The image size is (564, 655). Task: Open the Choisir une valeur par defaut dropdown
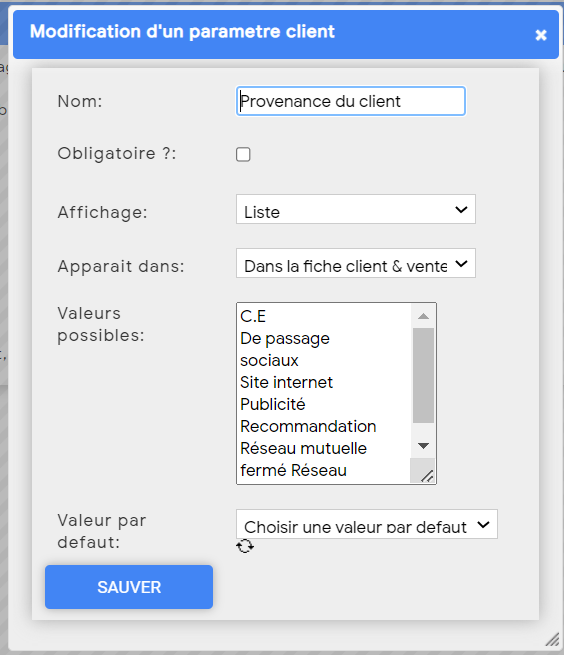(366, 524)
